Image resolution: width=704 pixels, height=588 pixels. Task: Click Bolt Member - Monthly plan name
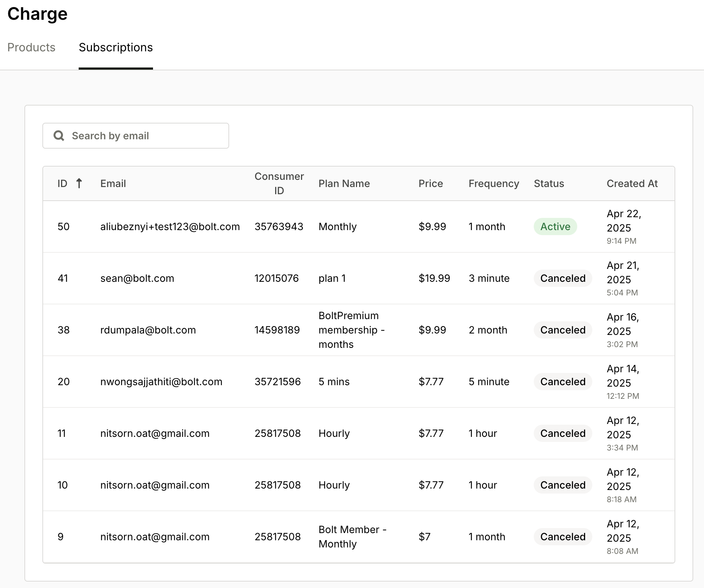pos(352,537)
